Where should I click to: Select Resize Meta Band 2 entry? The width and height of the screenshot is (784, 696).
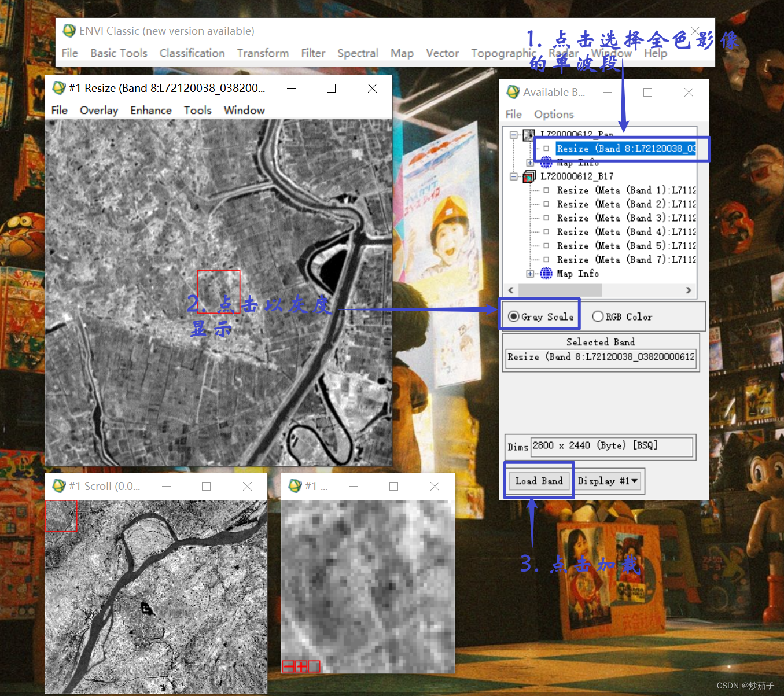tap(626, 204)
